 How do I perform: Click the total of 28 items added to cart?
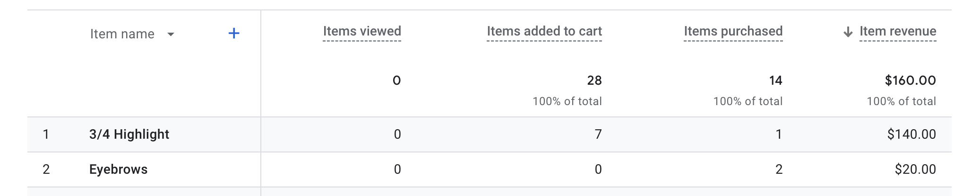pos(594,80)
